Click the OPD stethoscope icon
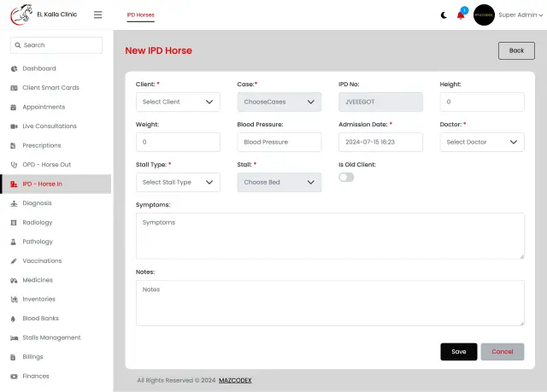Image resolution: width=547 pixels, height=392 pixels. click(14, 165)
